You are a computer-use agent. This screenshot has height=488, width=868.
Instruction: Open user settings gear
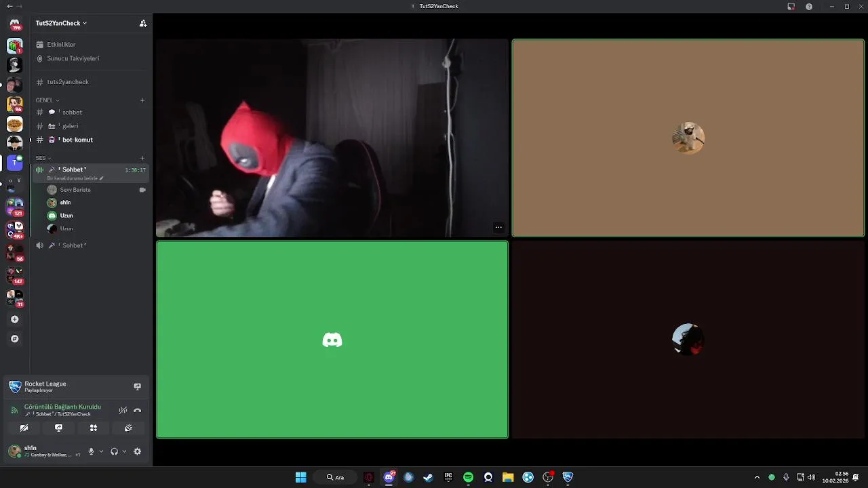[x=137, y=451]
